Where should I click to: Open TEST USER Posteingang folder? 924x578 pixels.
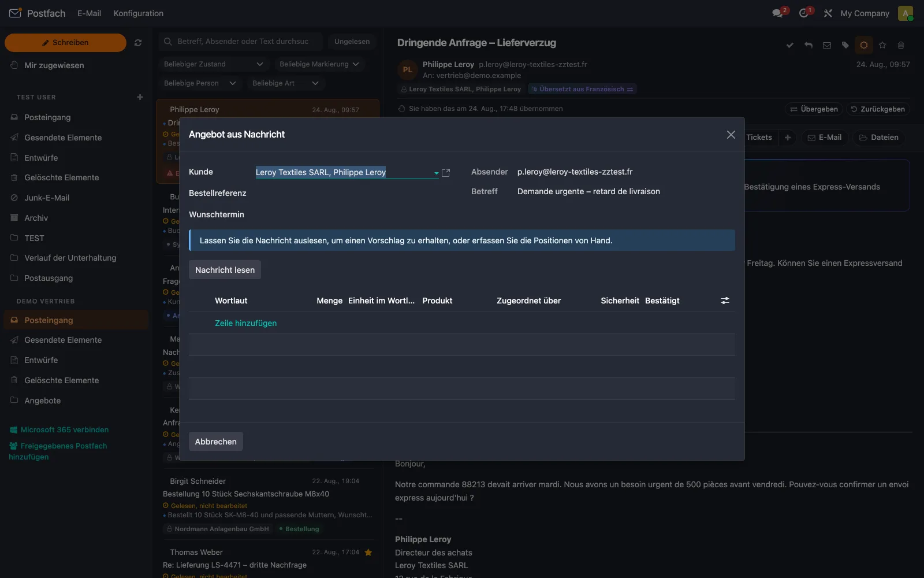(x=47, y=117)
